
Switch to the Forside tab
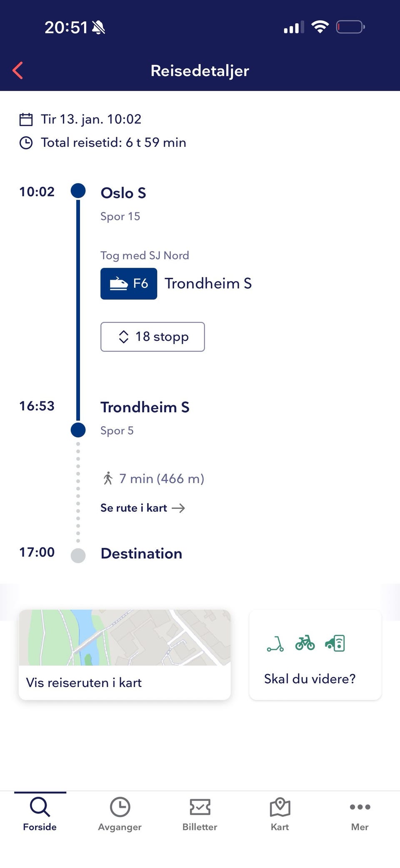coord(40,813)
